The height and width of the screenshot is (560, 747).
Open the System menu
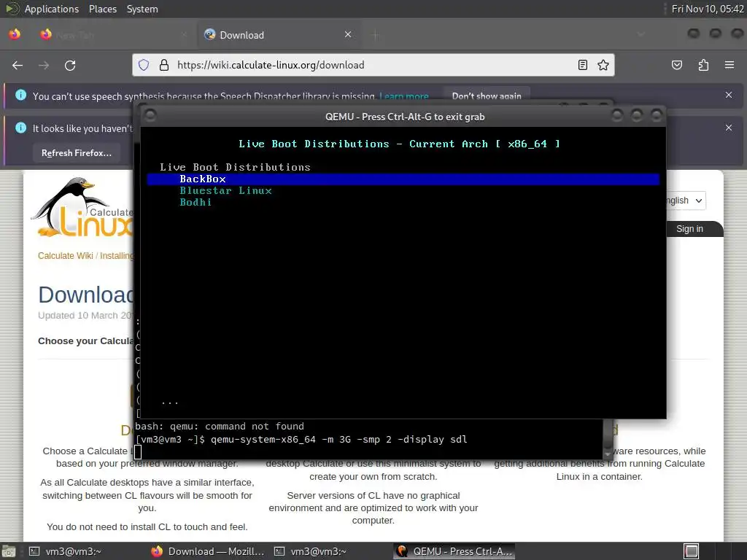[142, 9]
